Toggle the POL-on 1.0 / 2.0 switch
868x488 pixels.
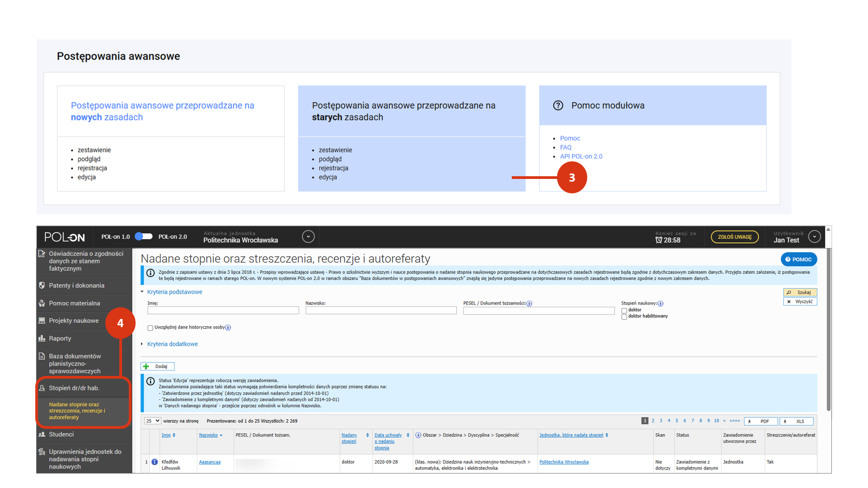coord(144,237)
